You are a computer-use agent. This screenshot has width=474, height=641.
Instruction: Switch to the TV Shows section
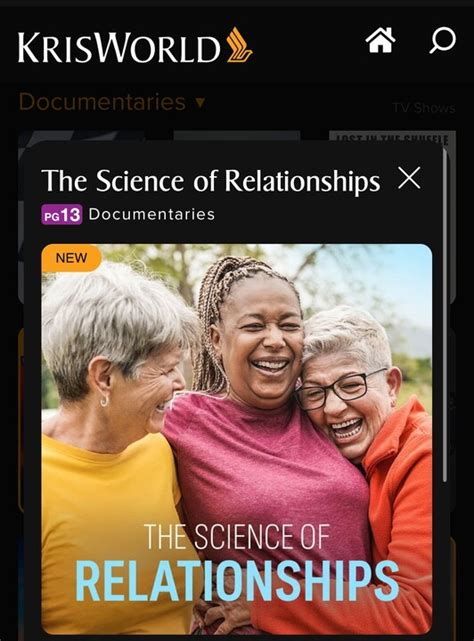pyautogui.click(x=424, y=108)
